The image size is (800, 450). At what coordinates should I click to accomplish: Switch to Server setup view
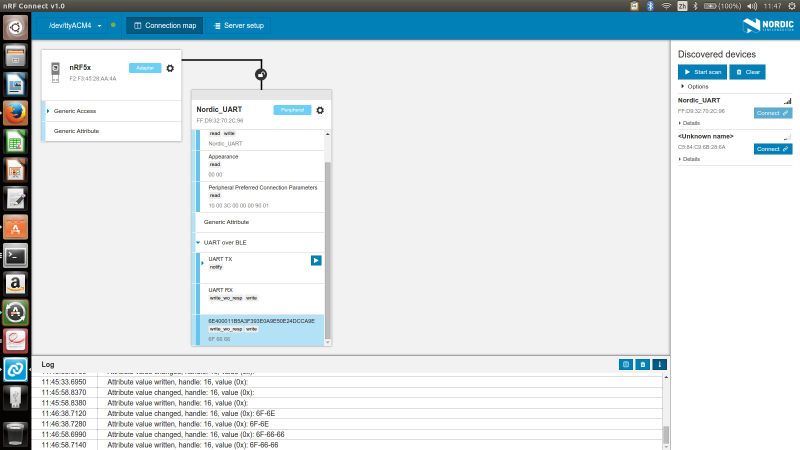click(x=238, y=26)
